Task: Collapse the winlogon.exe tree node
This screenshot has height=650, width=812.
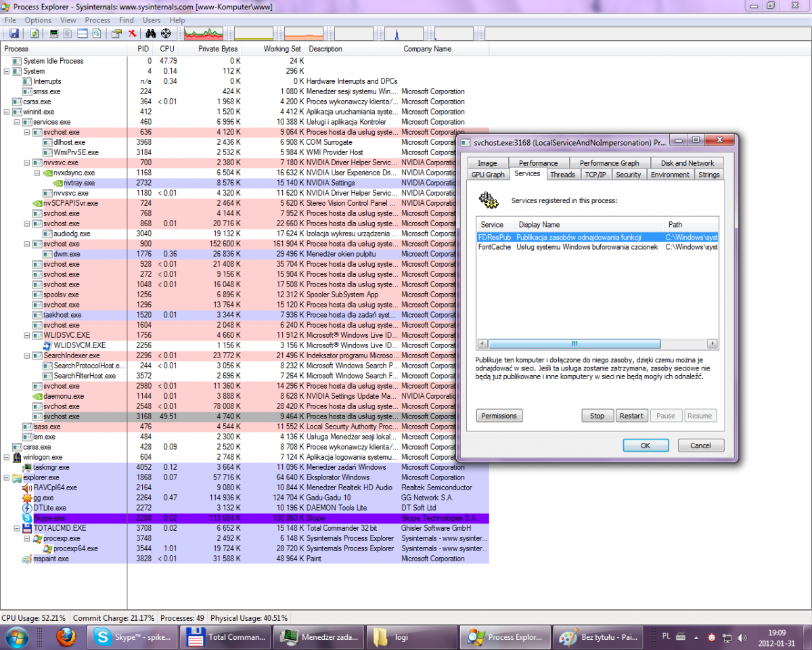Action: tap(7, 457)
